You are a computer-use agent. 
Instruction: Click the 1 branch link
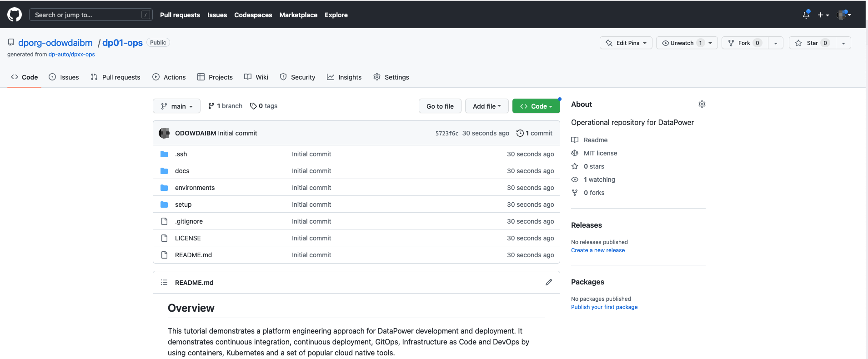point(226,106)
